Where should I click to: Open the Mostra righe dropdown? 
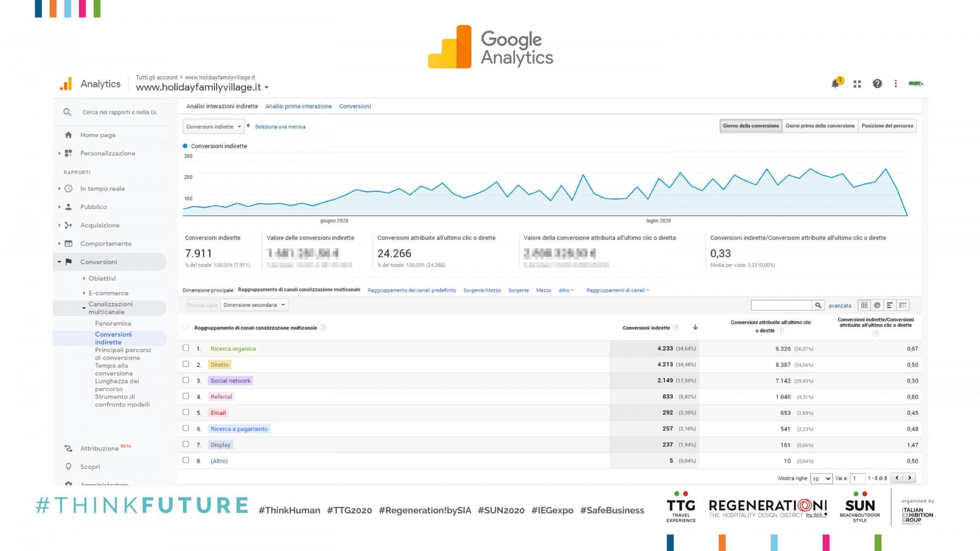[x=821, y=479]
